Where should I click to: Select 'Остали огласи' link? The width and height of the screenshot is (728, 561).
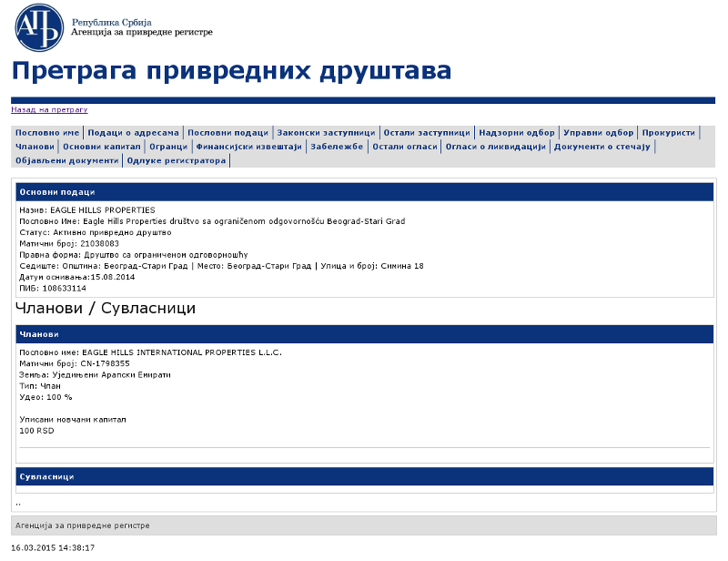[x=405, y=147]
